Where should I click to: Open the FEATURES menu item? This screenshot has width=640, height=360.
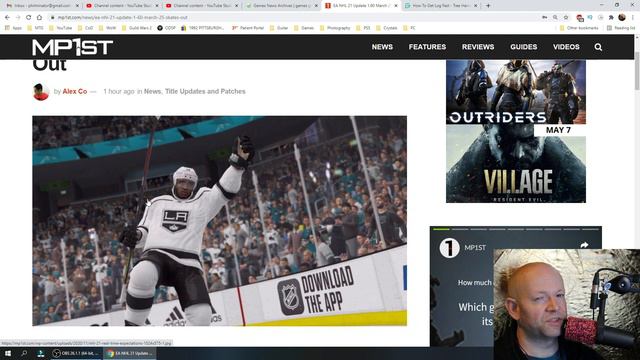(427, 47)
